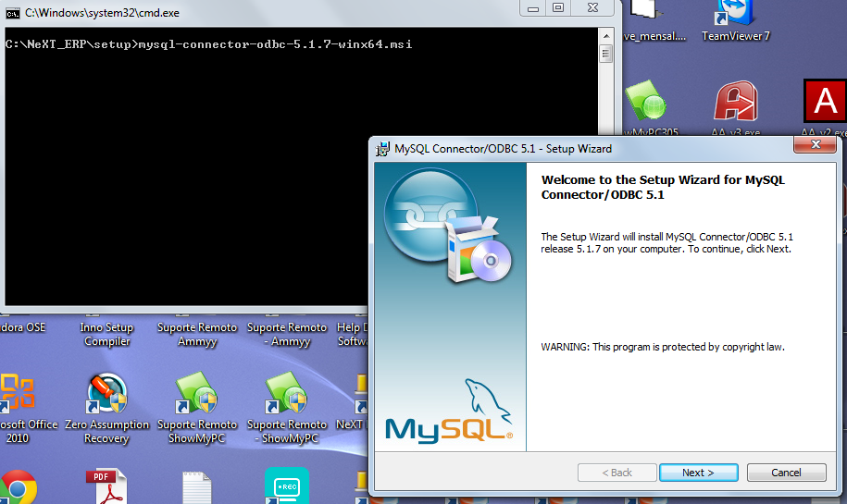Select the PDF document desktop icon

coord(106,486)
